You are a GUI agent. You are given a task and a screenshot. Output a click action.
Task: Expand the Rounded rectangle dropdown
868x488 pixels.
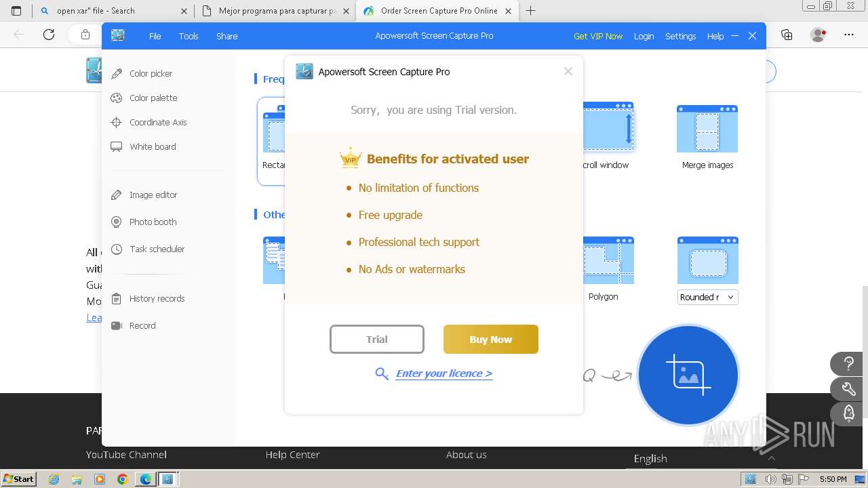(x=730, y=297)
